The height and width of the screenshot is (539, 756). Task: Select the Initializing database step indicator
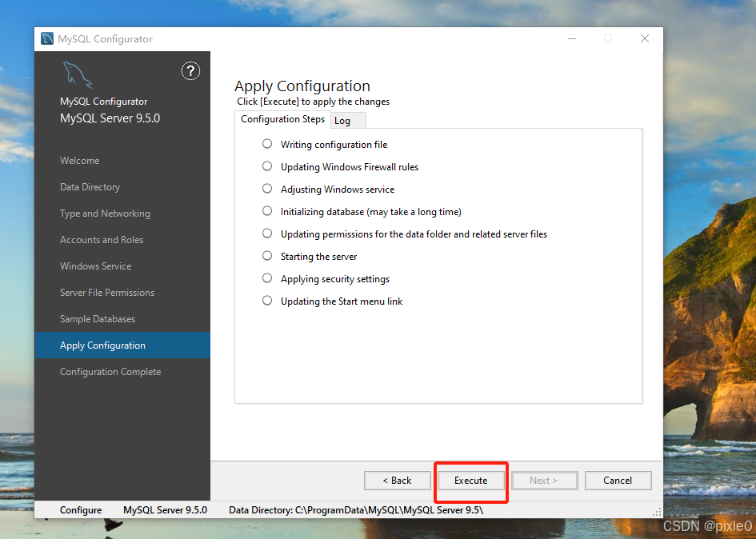point(267,211)
